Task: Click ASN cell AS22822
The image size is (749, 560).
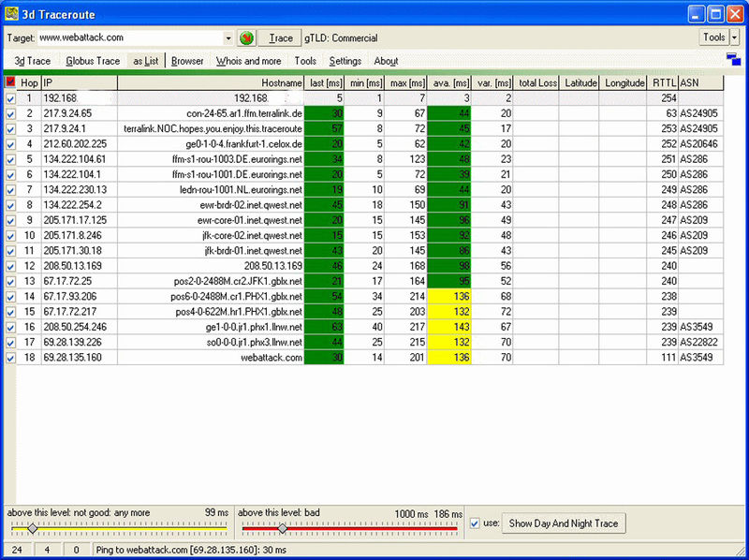Action: point(698,342)
